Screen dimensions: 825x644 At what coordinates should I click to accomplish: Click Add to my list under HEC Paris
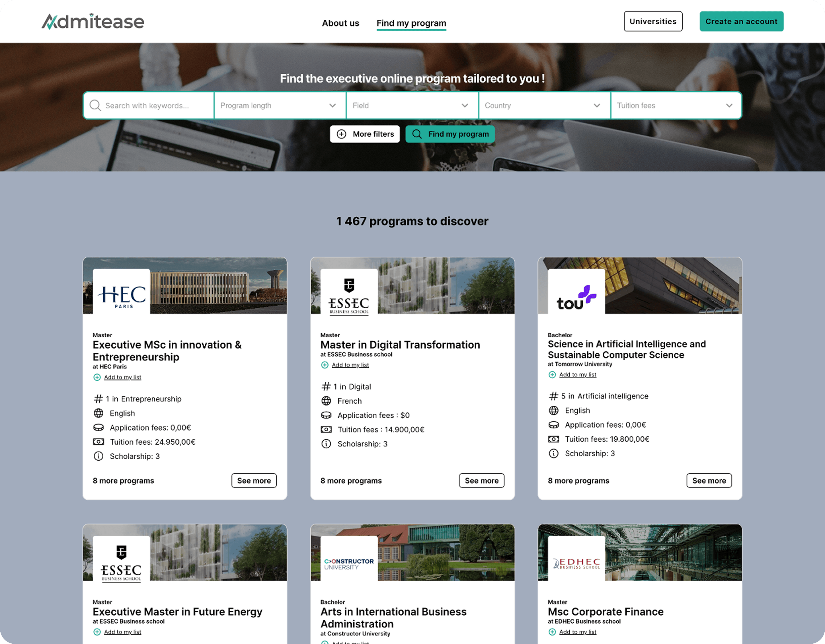coord(123,377)
